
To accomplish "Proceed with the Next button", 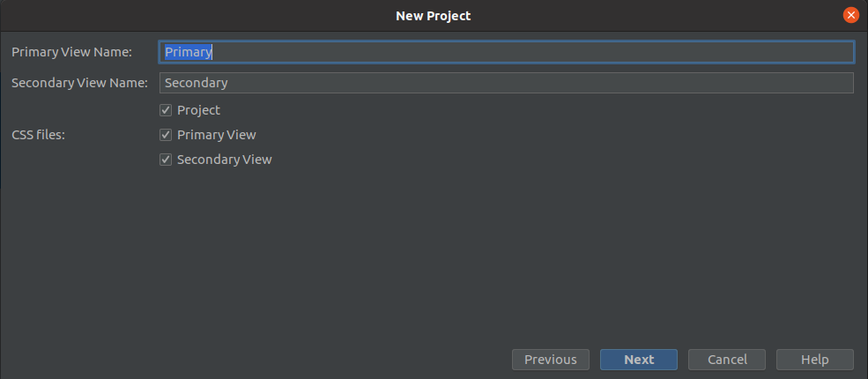I will pos(639,360).
